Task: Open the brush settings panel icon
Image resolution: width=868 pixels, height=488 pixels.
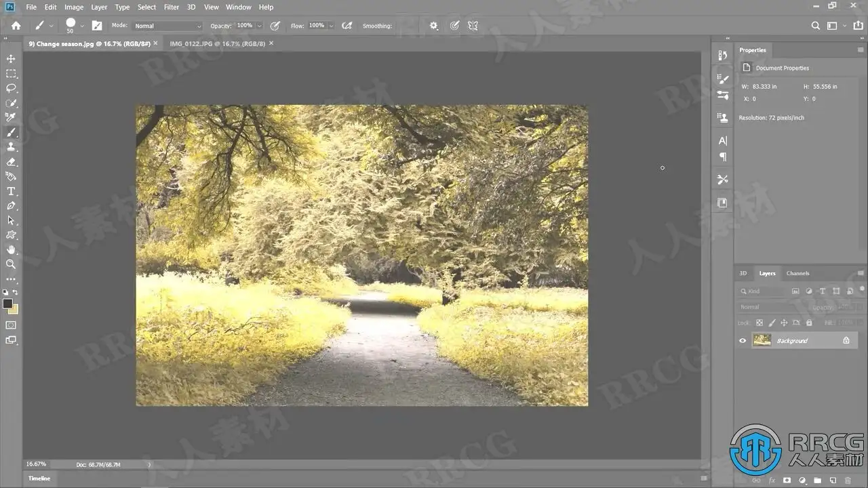Action: (x=97, y=26)
